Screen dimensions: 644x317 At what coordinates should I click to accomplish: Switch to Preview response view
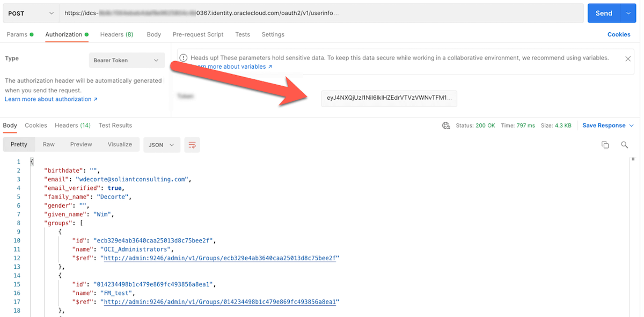pos(81,144)
